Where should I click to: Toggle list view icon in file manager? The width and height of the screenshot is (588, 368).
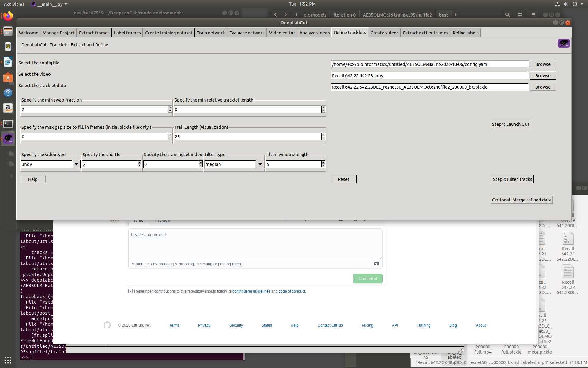tap(520, 15)
